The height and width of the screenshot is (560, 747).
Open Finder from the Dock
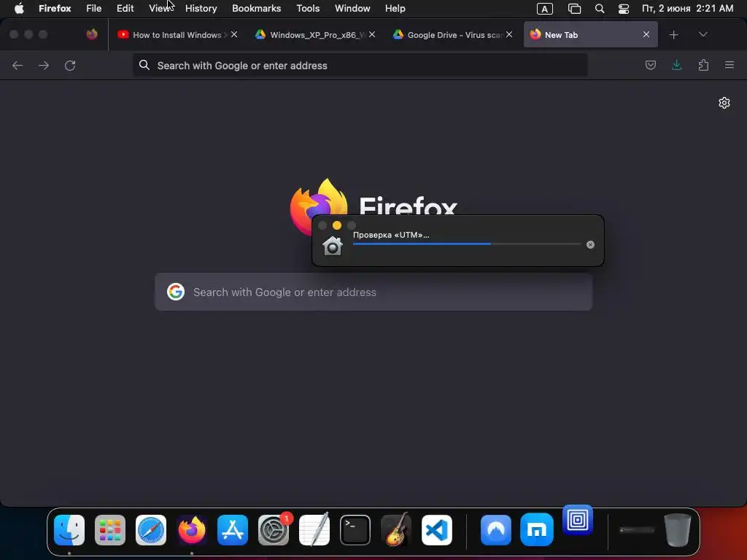(x=69, y=530)
